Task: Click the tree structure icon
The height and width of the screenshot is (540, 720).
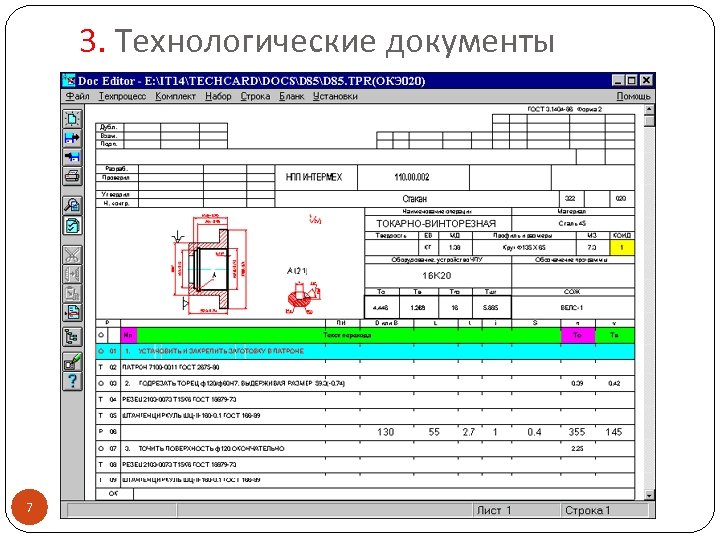Action: coord(72,337)
